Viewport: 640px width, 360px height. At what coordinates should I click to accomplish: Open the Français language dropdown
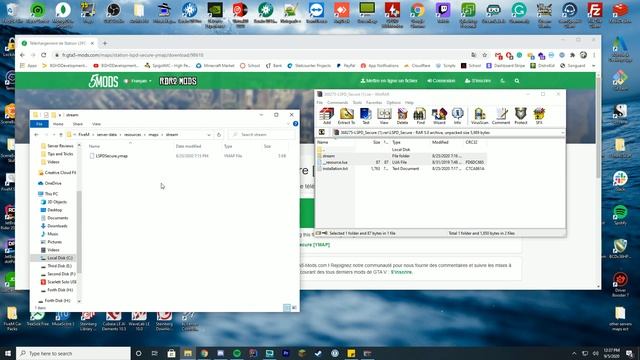coord(138,81)
